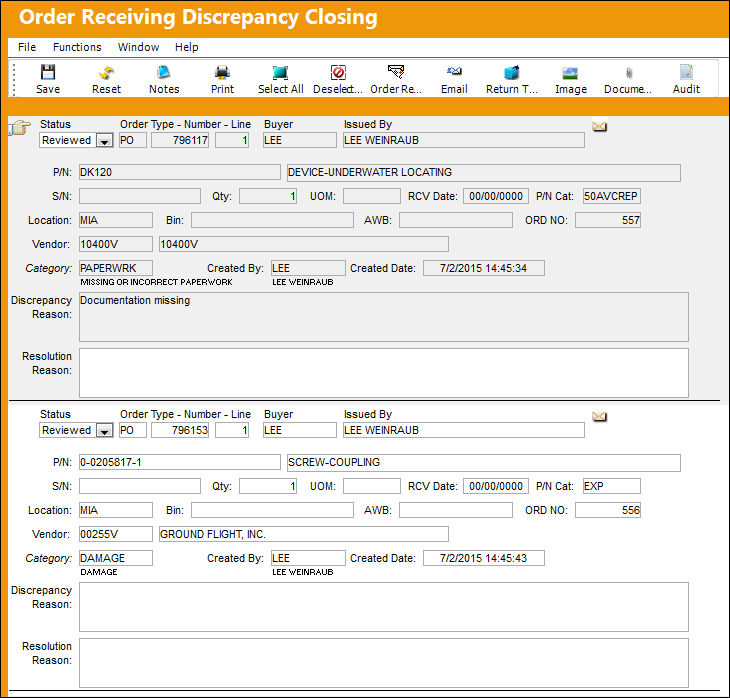Click the P/N field 0-0205817-1

(180, 462)
